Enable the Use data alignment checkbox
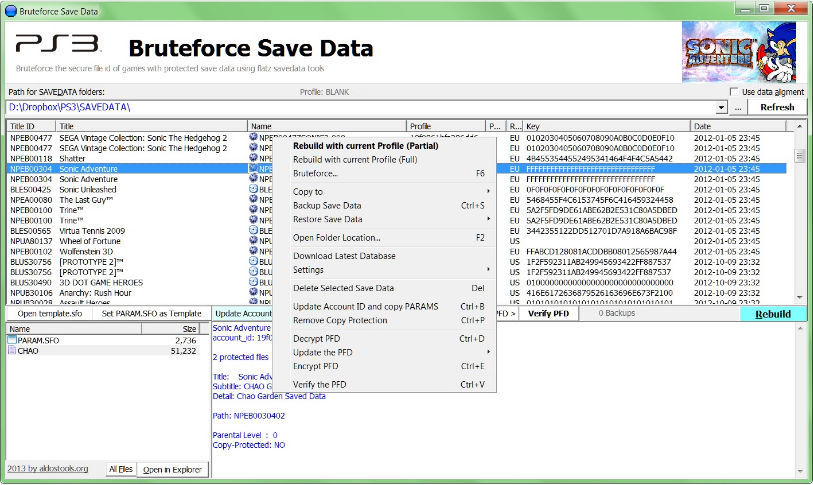This screenshot has width=813, height=485. pyautogui.click(x=734, y=92)
